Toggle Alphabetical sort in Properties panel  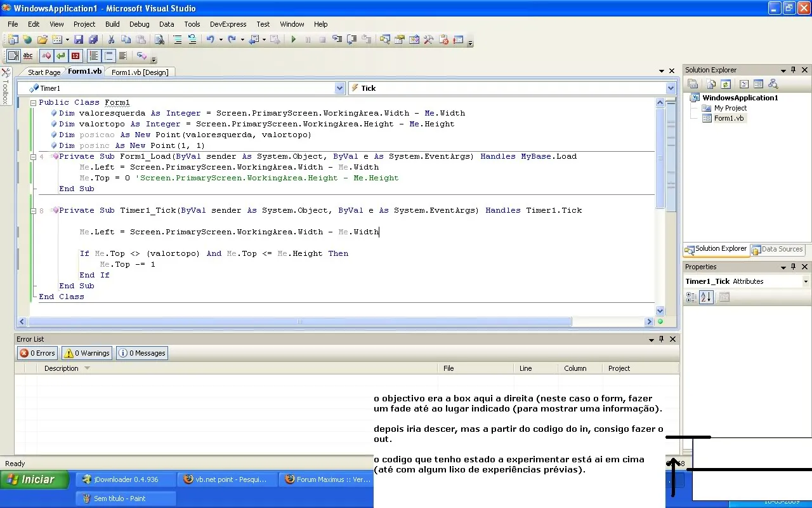coord(706,297)
